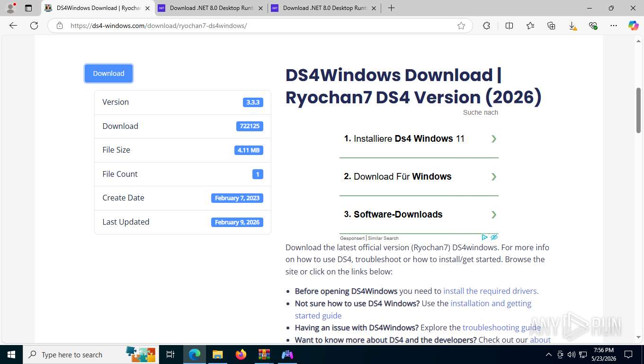Select the Last Updated February 9, 2026 badge
This screenshot has width=644, height=364.
(x=237, y=222)
